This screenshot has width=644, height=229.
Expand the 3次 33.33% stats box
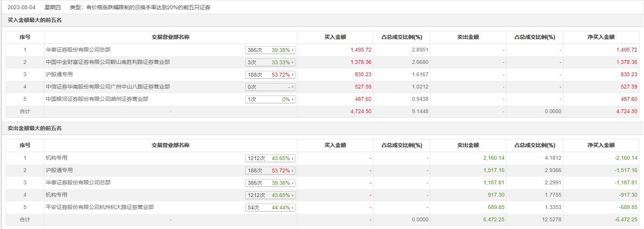pos(270,62)
